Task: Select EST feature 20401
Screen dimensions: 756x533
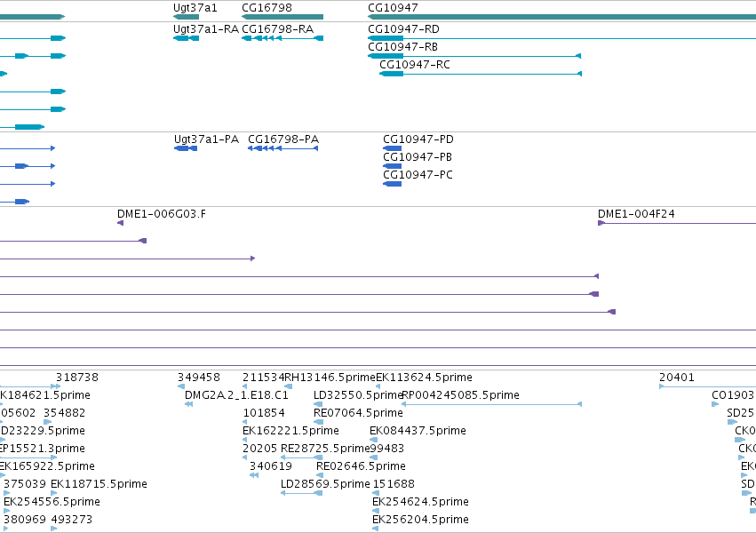Action: tap(707, 386)
